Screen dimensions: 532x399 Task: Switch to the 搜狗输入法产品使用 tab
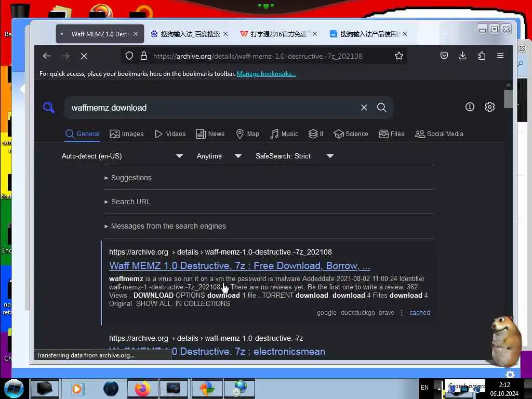[368, 34]
